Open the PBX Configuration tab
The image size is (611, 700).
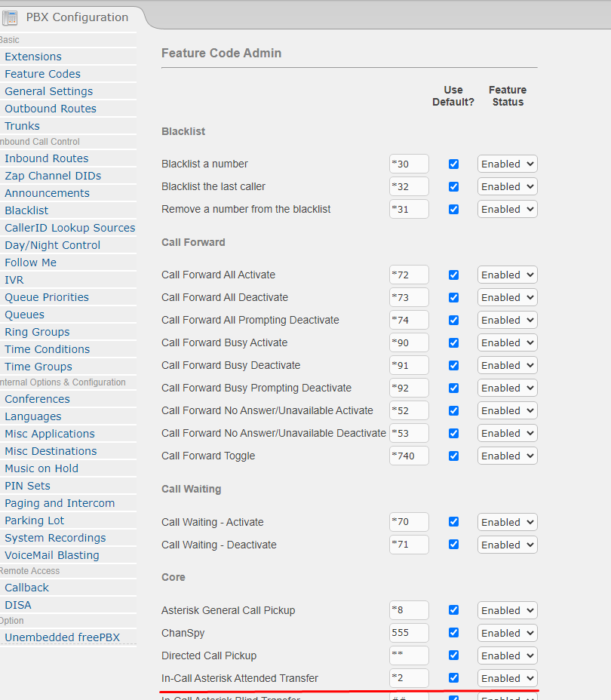pos(77,17)
